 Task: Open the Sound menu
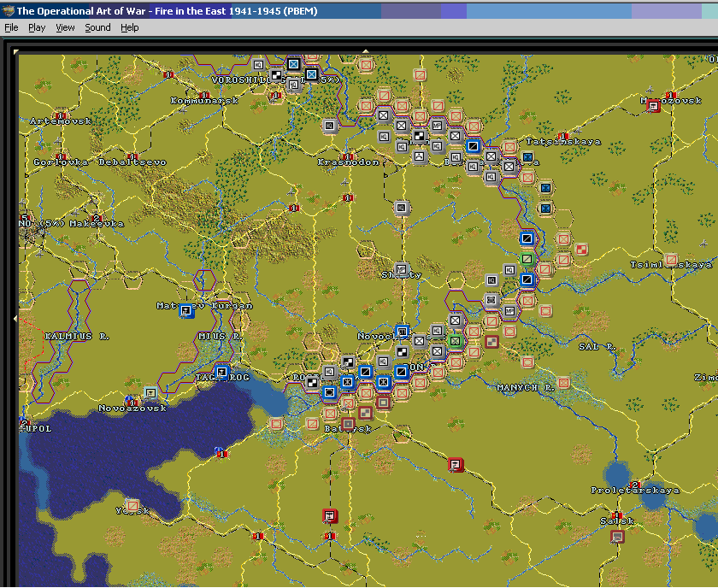(97, 27)
